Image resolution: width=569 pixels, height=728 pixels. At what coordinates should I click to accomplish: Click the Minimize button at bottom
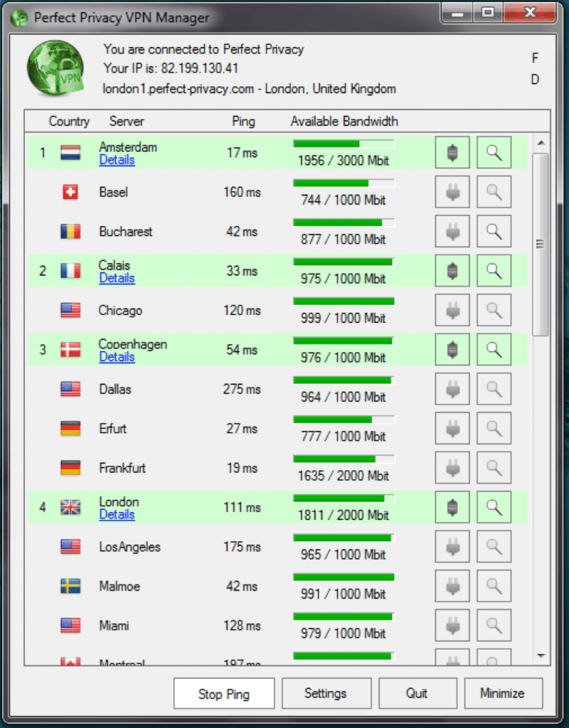(503, 693)
